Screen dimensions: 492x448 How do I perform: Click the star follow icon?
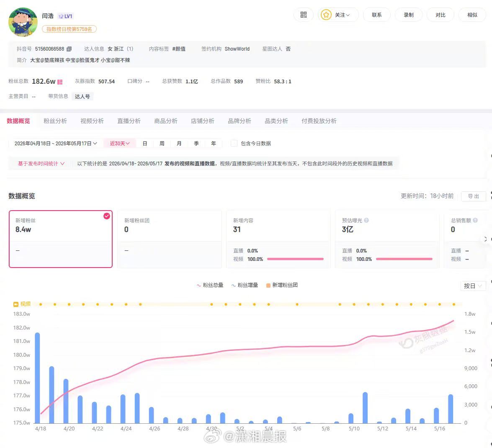point(326,15)
